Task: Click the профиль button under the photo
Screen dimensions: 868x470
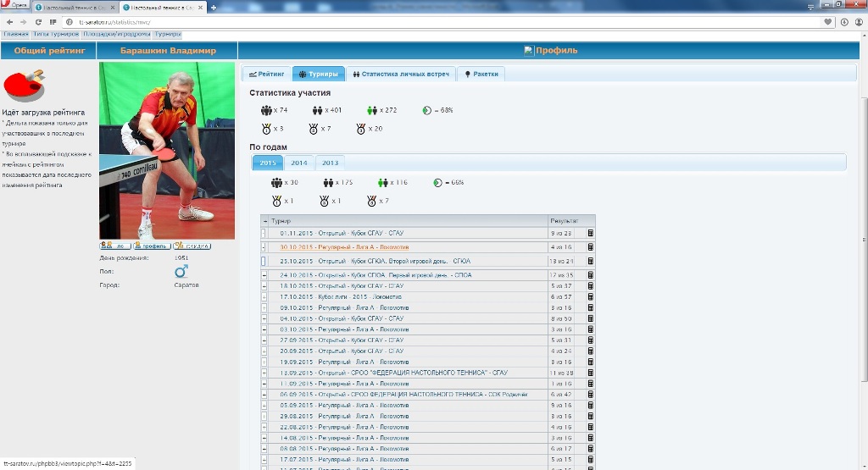Action: 152,246
